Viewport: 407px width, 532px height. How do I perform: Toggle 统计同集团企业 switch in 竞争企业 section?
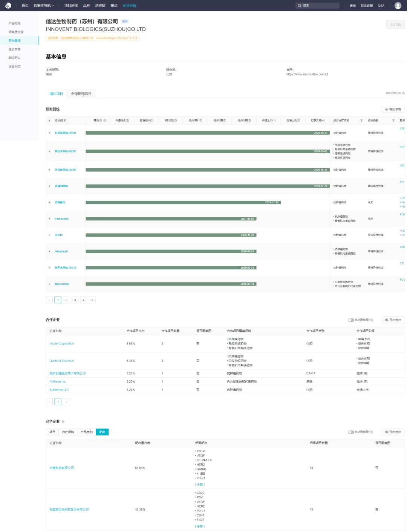[x=351, y=432]
